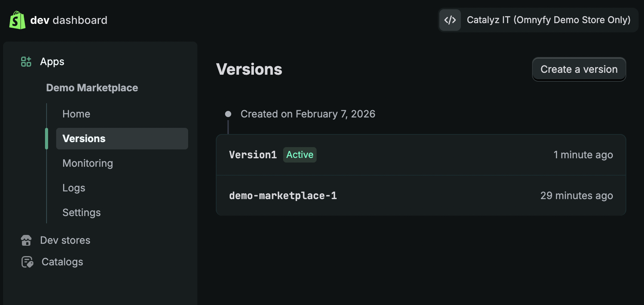Select Demo Marketplace app in sidebar
This screenshot has width=644, height=305.
coord(92,88)
